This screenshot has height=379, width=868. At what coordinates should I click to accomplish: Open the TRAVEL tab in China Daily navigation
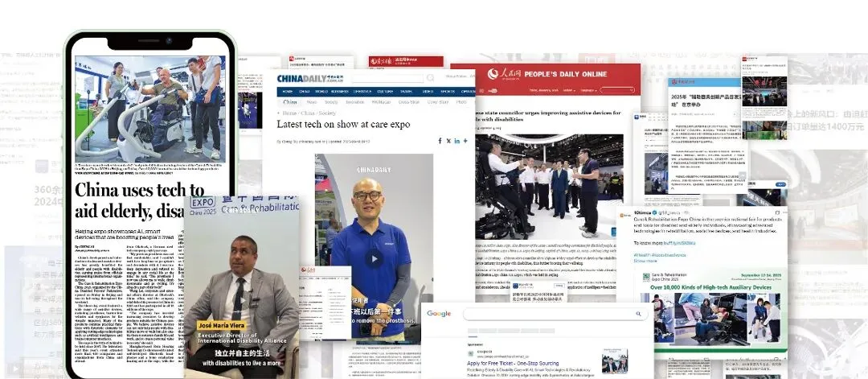(407, 92)
